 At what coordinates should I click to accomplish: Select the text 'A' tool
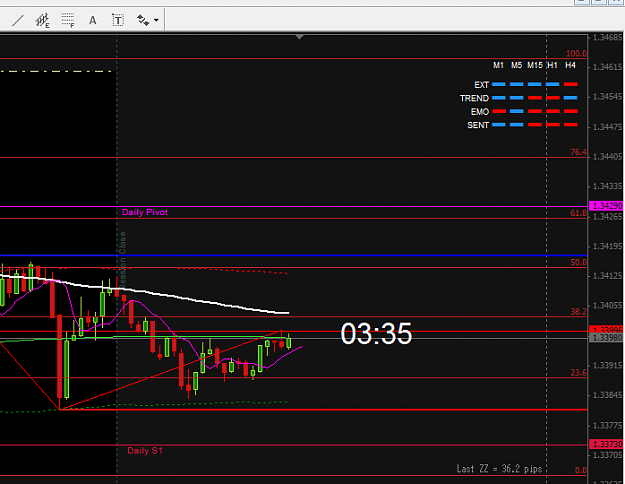click(x=92, y=20)
